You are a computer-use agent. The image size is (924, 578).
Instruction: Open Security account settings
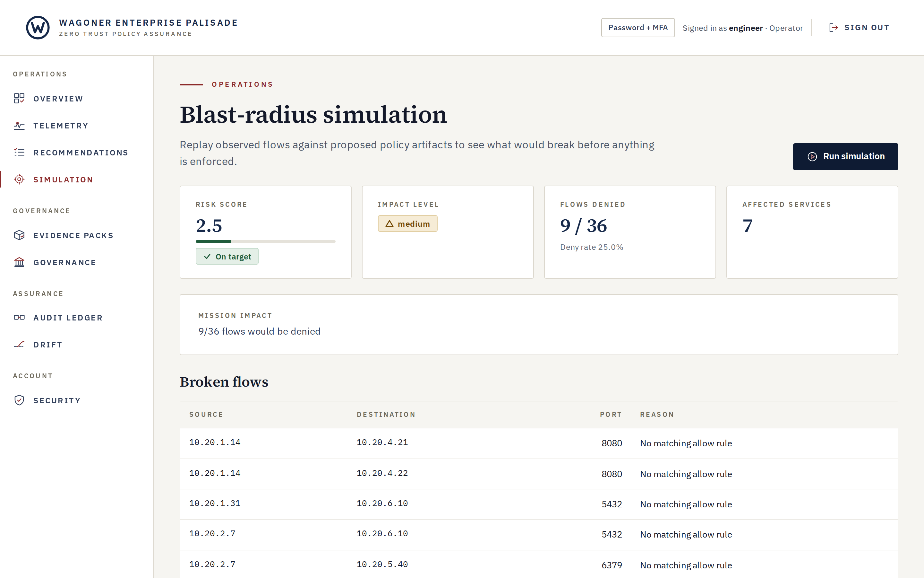(x=76, y=400)
